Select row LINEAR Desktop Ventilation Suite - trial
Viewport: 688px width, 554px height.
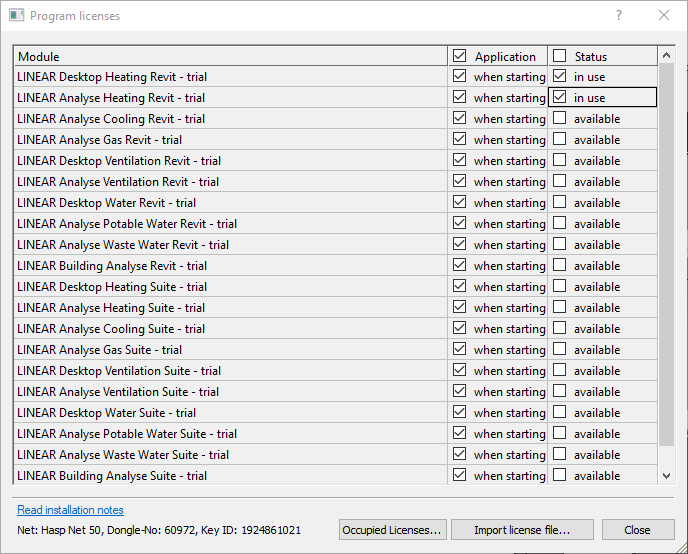[336, 371]
